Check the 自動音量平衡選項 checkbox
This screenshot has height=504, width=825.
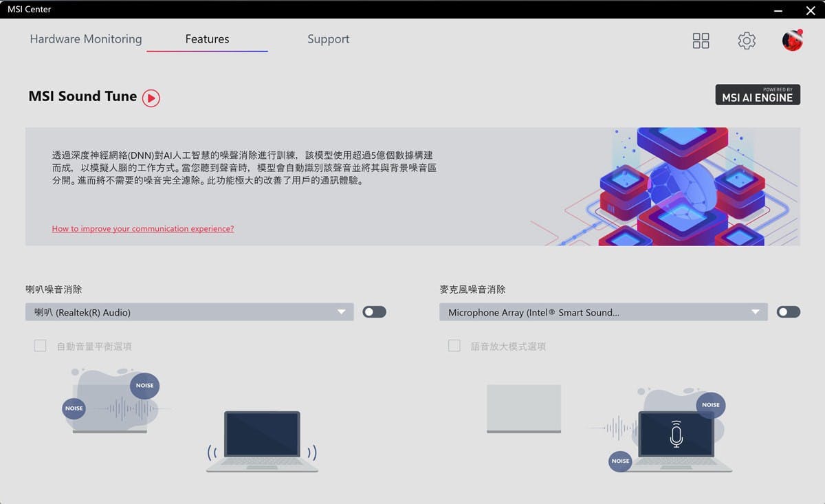click(x=41, y=346)
